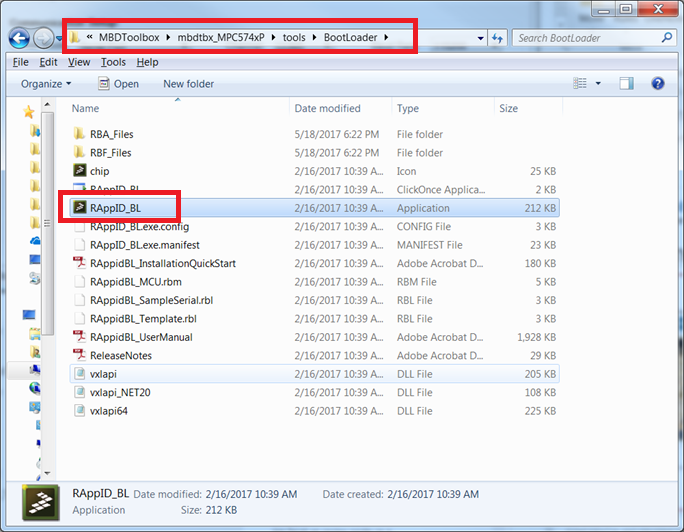Select RAppidBL_SampleSerial.rbl file name

tap(151, 300)
